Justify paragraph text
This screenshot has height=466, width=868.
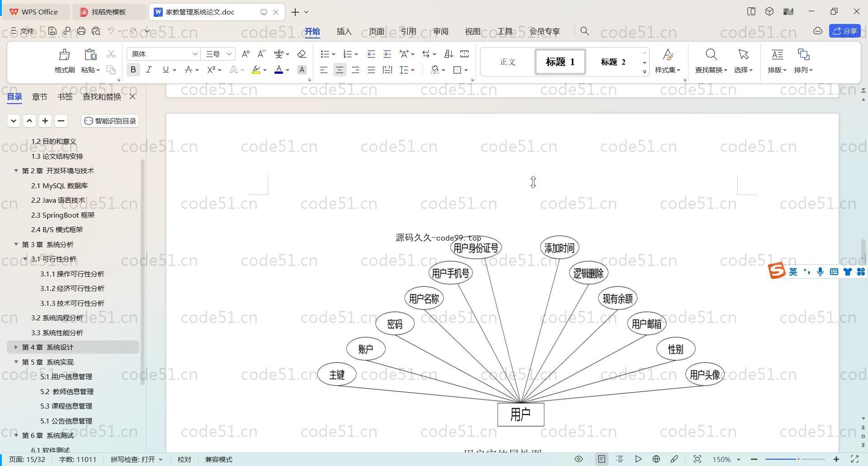pyautogui.click(x=371, y=70)
